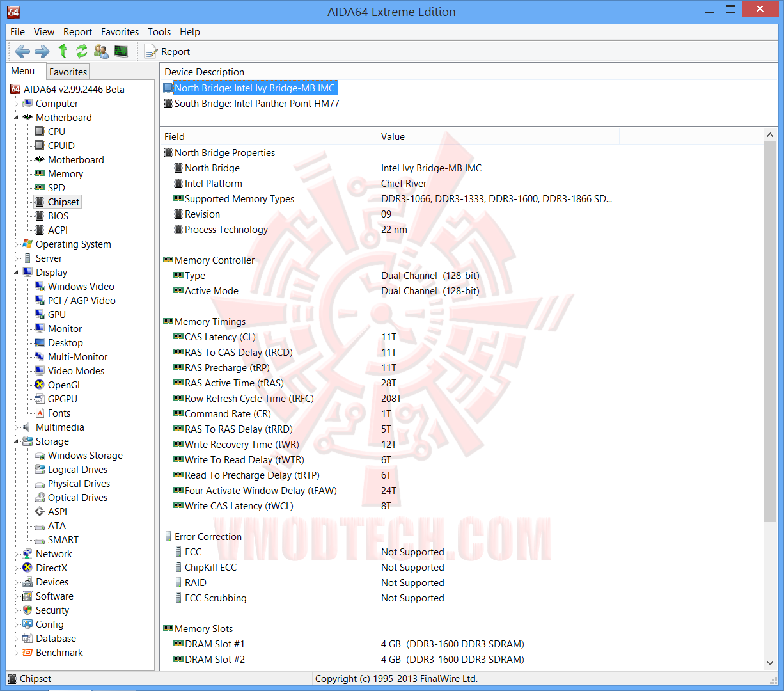Click the South Bridge device icon
784x691 pixels.
(x=168, y=103)
